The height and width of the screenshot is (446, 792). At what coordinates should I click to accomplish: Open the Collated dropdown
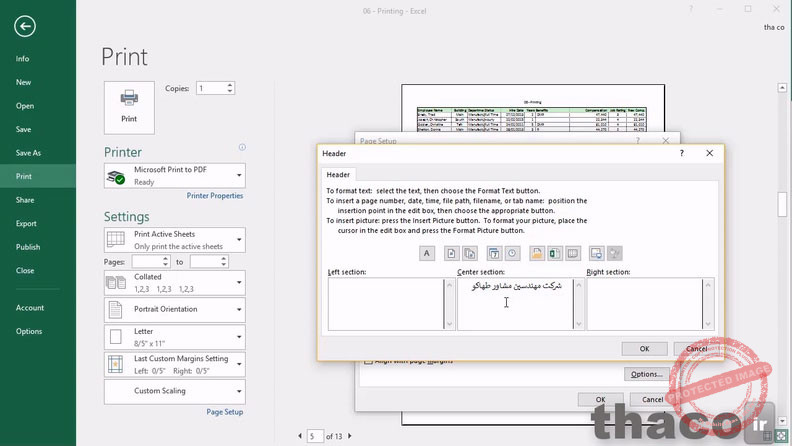click(x=175, y=283)
